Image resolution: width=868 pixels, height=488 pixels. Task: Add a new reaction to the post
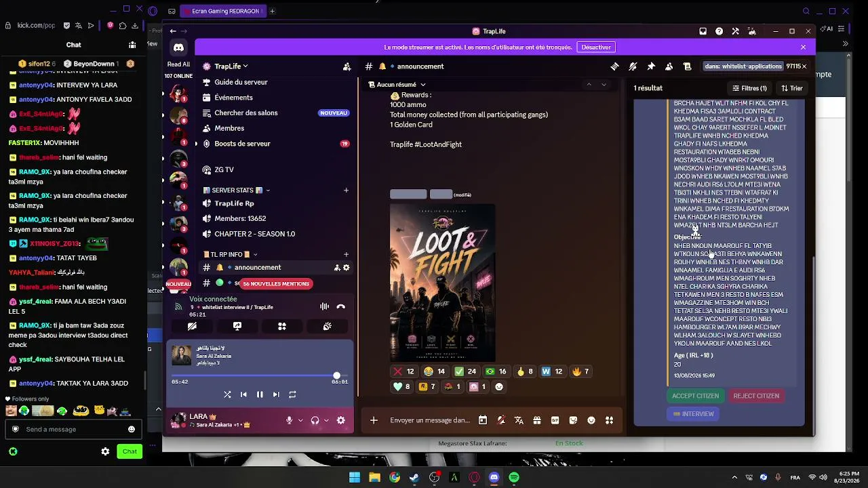499,387
